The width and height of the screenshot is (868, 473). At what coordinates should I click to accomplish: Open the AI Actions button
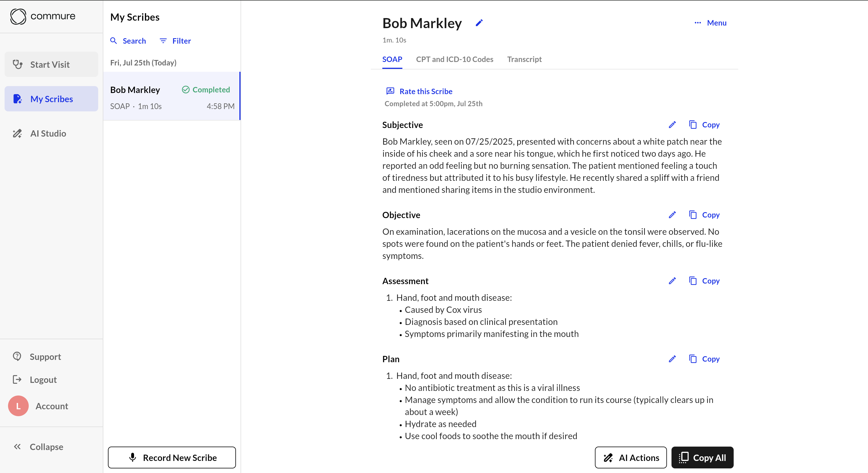pos(630,458)
